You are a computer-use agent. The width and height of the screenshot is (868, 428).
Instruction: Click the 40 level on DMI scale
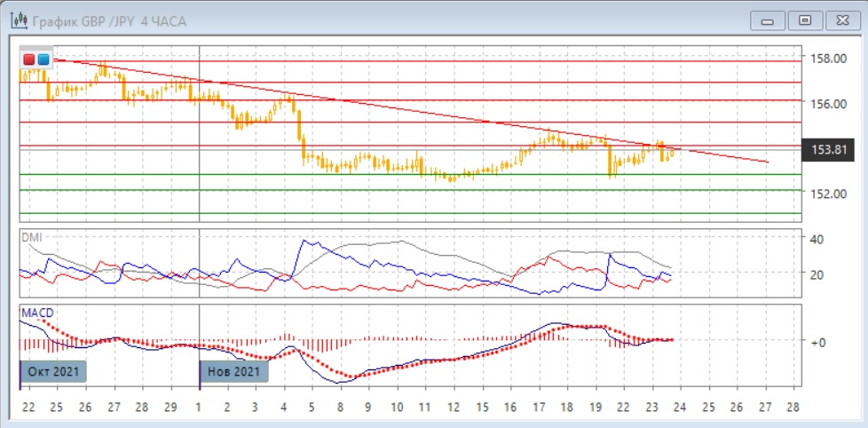[x=817, y=238]
